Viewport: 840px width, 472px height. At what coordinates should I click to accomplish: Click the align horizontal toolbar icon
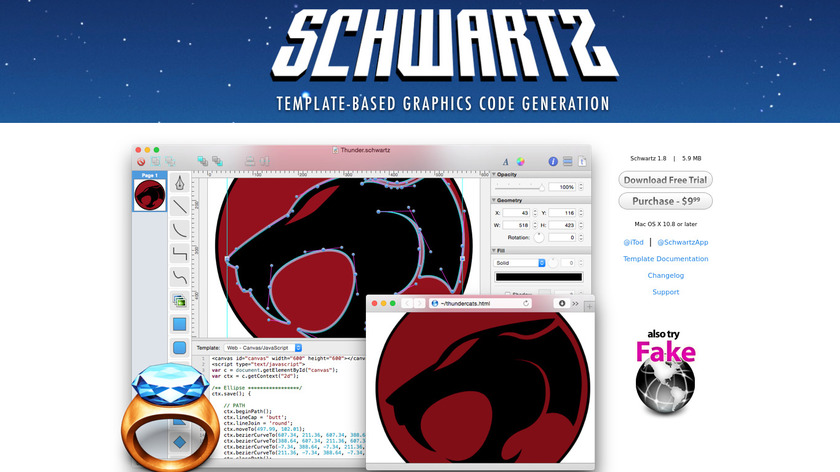pos(265,161)
